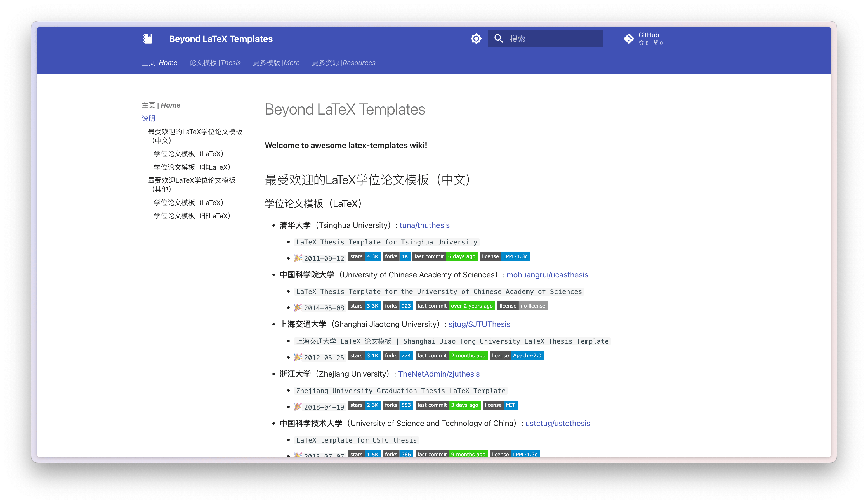Click the Welcome to awesome latex-templates wiki text
The image size is (868, 504).
click(346, 145)
